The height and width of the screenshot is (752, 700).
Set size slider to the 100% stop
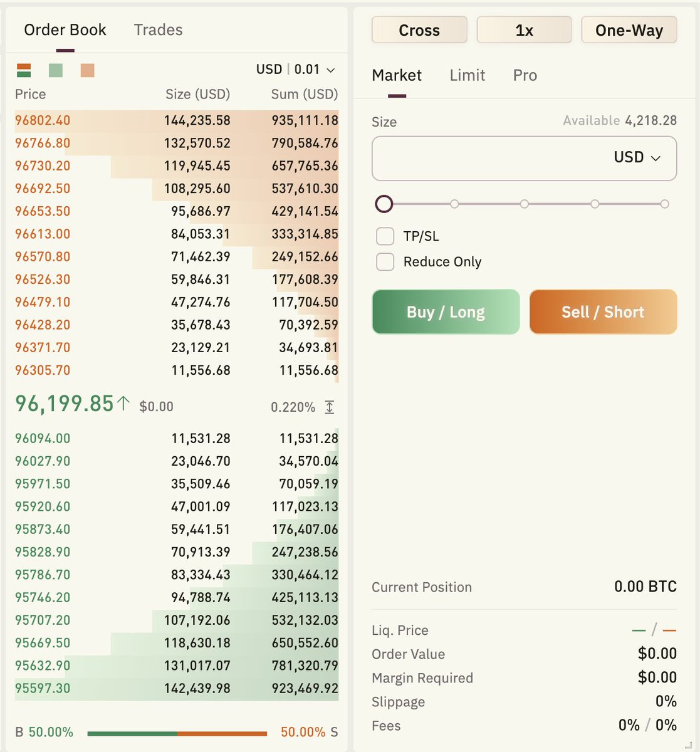coord(665,204)
